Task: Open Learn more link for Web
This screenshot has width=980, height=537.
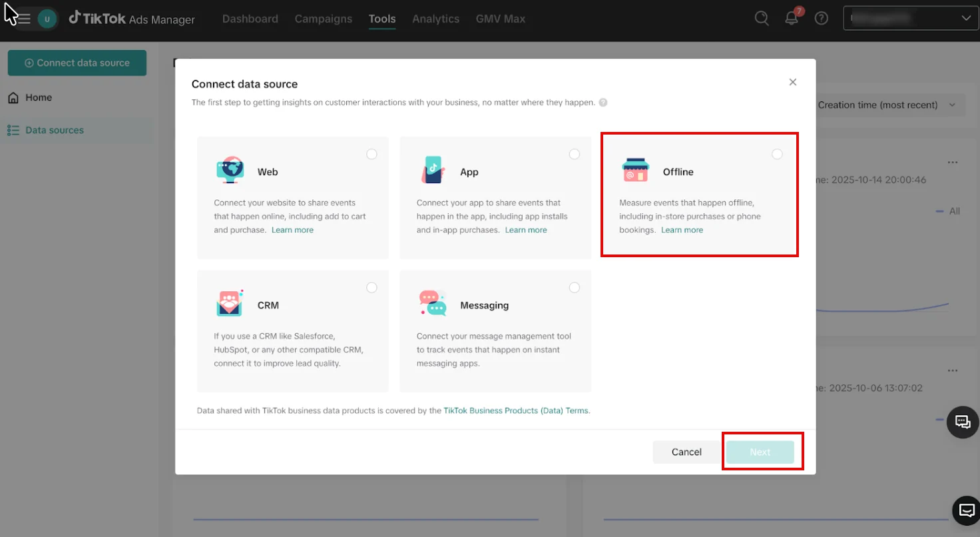Action: click(292, 230)
